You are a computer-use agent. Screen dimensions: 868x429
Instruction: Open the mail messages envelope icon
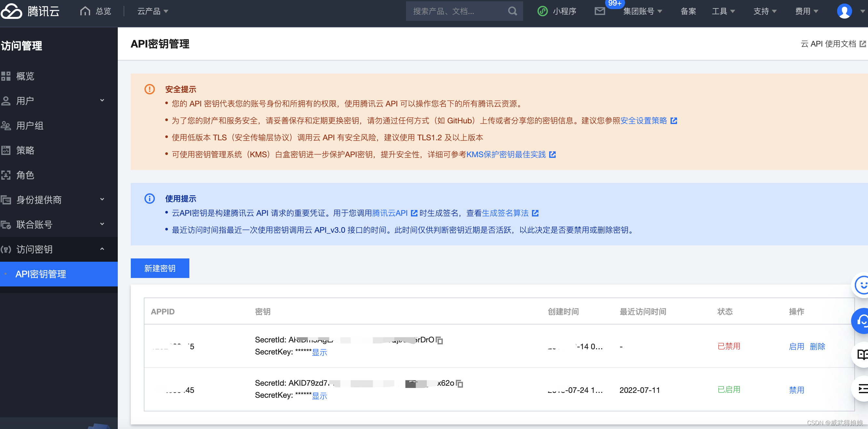pyautogui.click(x=600, y=11)
